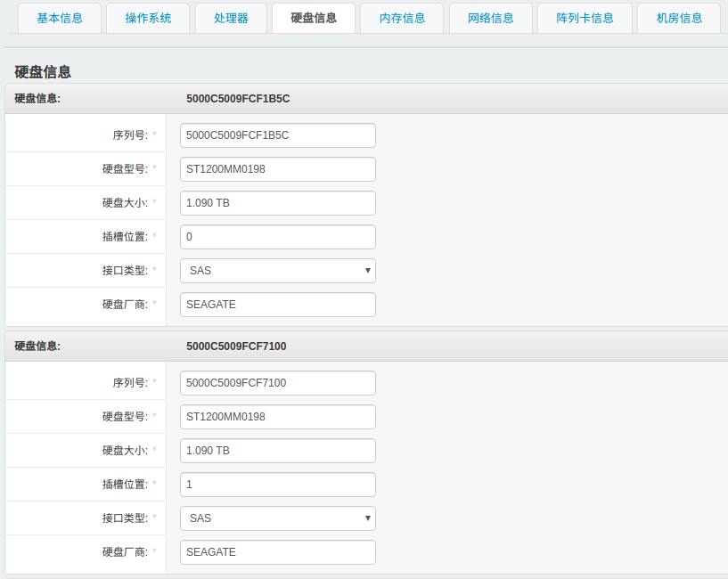The height and width of the screenshot is (579, 728).
Task: Click the active 硬盘信息 tab
Action: [x=314, y=18]
